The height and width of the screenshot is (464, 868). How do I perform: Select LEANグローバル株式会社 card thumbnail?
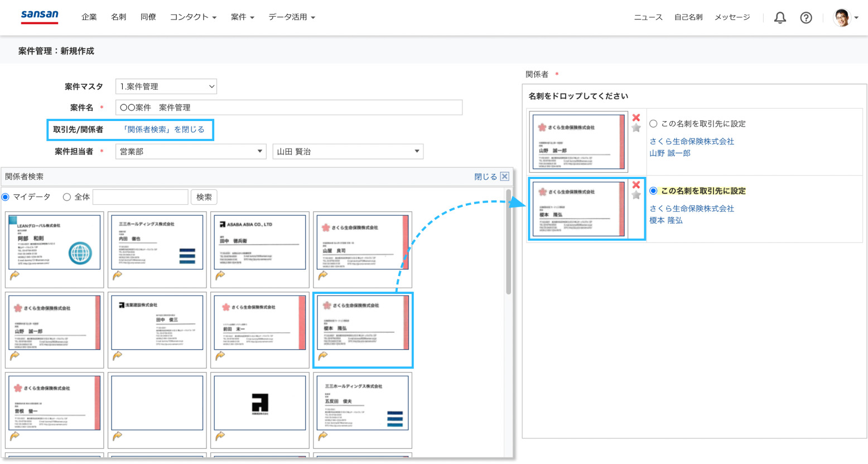click(55, 242)
